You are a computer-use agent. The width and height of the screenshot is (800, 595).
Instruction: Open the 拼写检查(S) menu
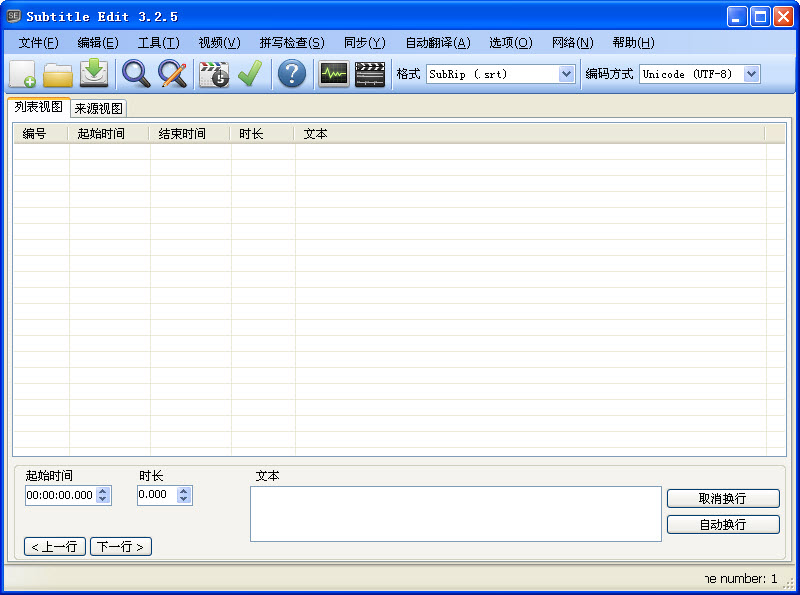[292, 43]
